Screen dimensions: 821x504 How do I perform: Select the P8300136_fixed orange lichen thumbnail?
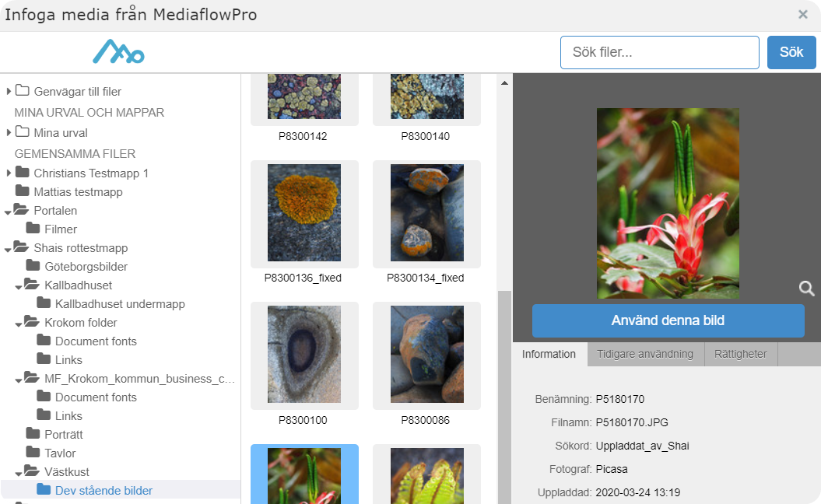[x=304, y=212]
